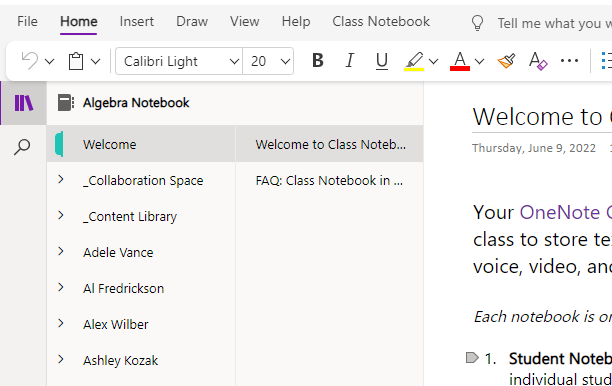Open the File menu
The image size is (612, 386).
tap(27, 21)
